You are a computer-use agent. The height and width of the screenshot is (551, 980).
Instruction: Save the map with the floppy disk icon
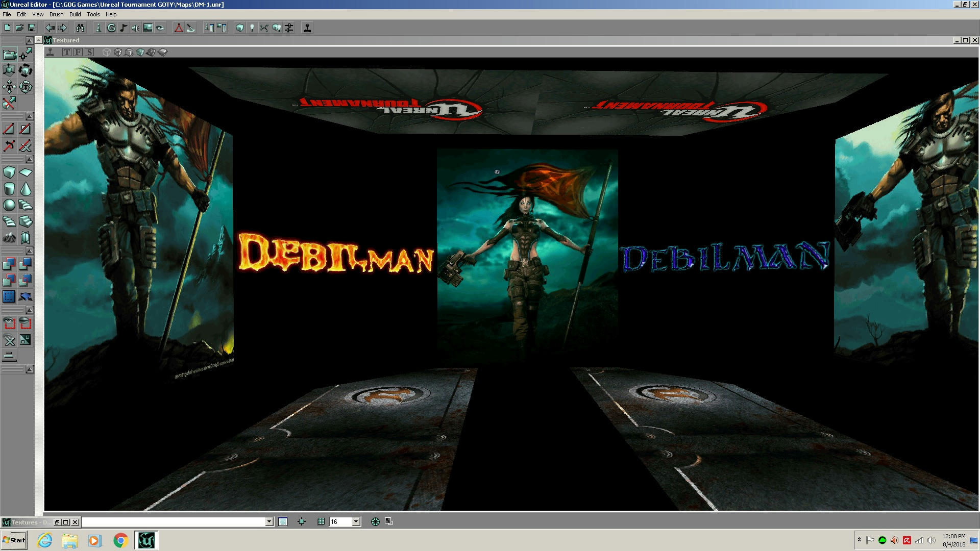pyautogui.click(x=32, y=28)
